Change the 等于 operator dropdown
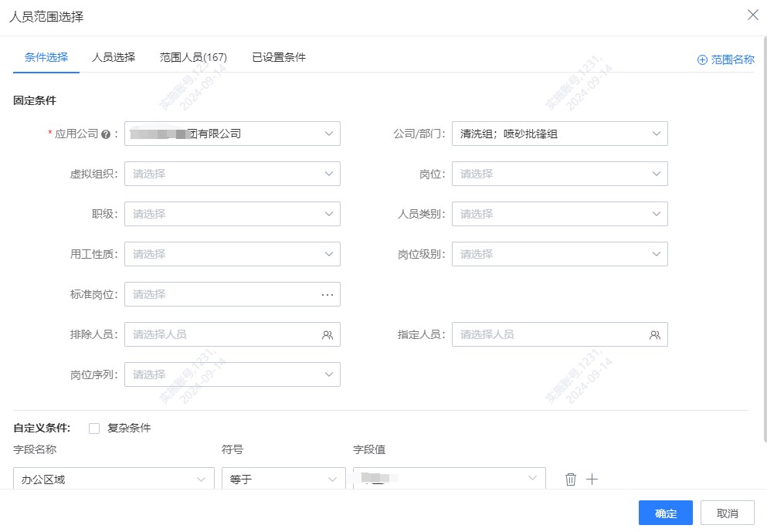 coord(283,479)
